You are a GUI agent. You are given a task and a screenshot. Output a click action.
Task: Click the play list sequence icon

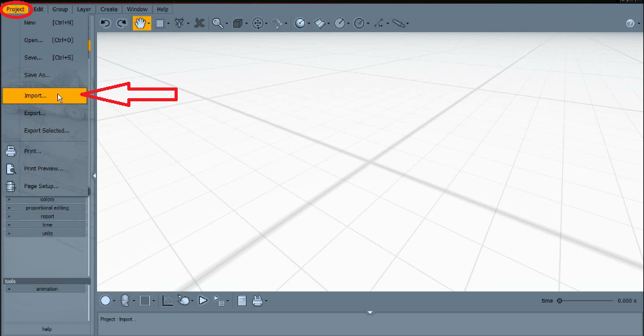click(219, 301)
